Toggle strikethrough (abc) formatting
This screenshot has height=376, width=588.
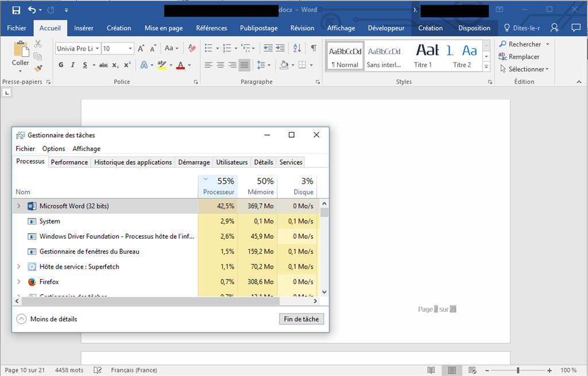point(103,65)
